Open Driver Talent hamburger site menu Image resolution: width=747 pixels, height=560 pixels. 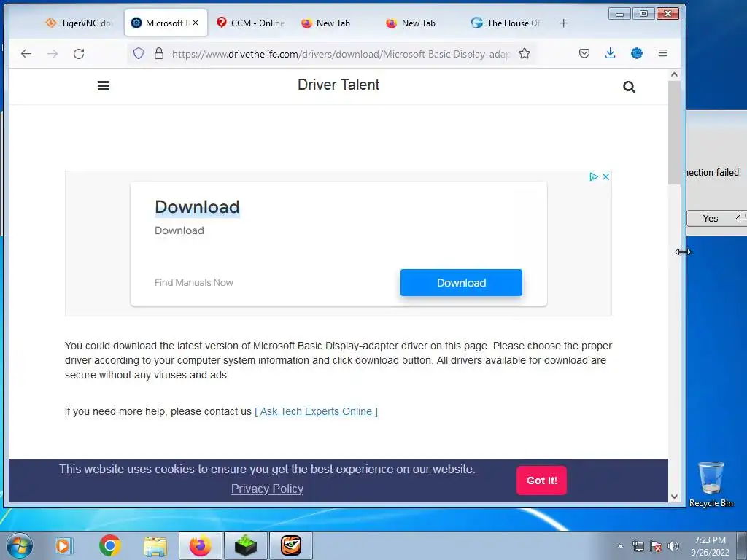pos(104,86)
